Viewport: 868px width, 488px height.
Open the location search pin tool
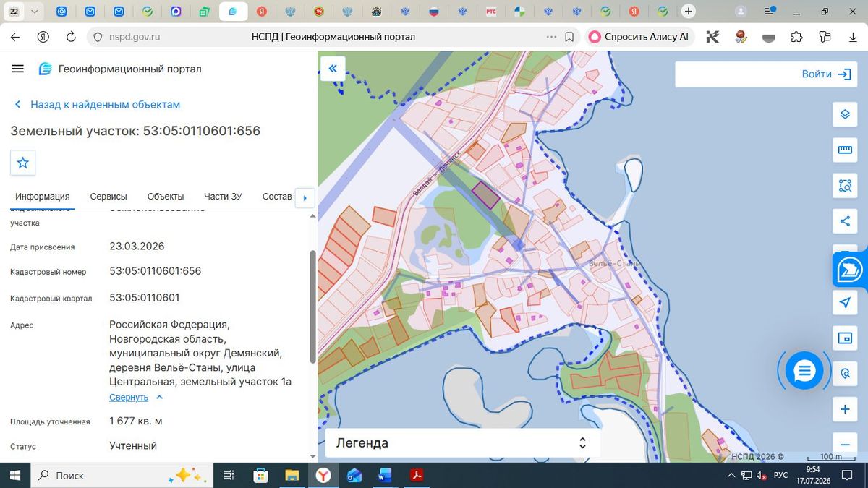pos(845,374)
